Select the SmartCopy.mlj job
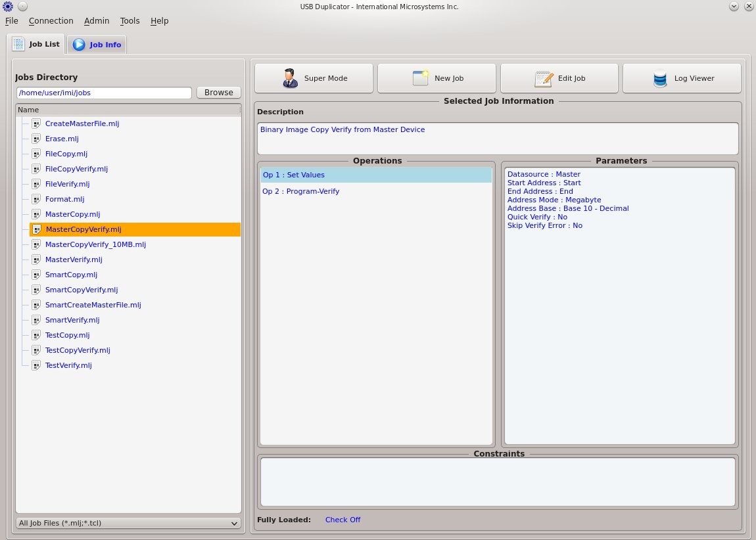The image size is (756, 540). coord(71,275)
